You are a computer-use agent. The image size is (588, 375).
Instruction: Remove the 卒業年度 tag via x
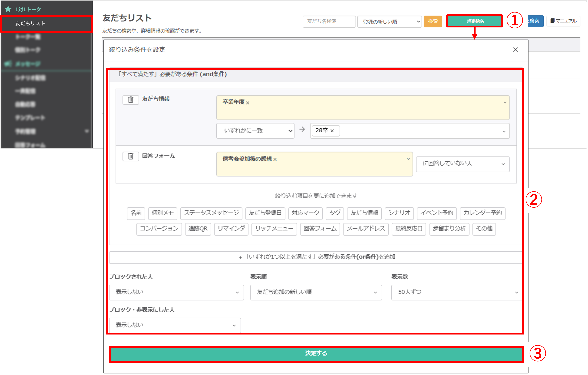(248, 103)
